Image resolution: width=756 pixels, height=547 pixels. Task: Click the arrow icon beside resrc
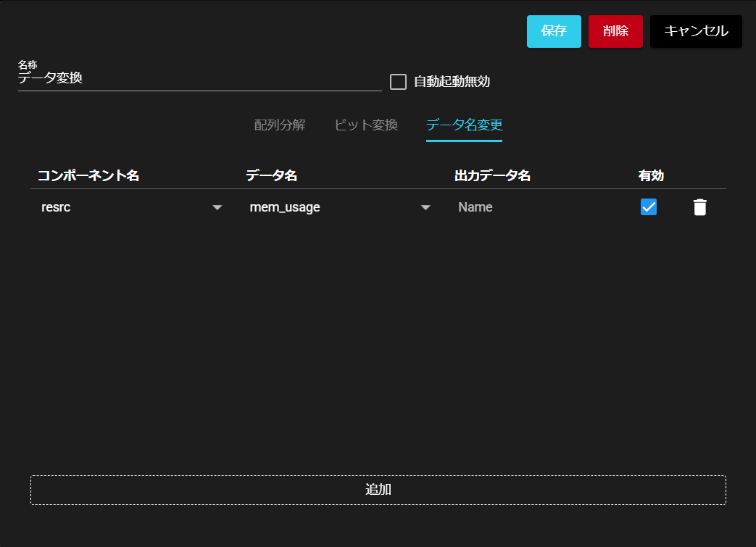217,208
